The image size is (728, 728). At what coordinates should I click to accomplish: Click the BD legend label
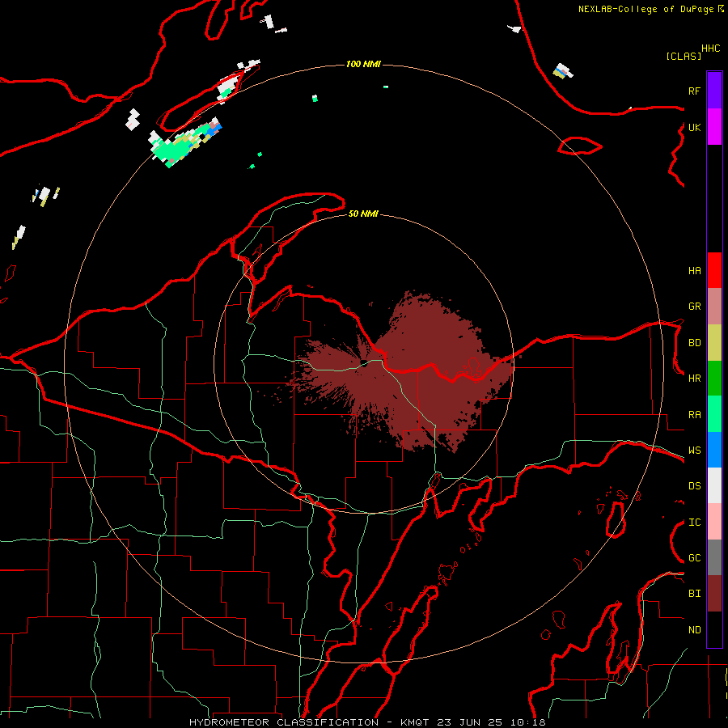click(694, 343)
